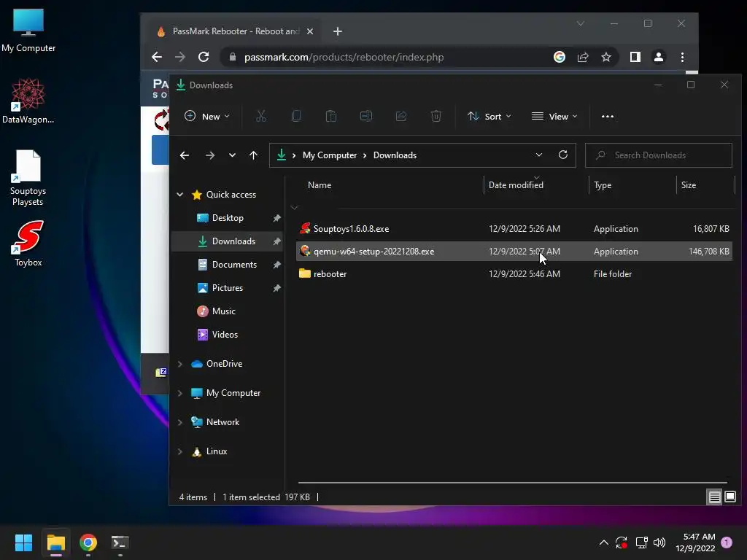Open recent locations dropdown arrow
This screenshot has height=560, width=747.
click(232, 155)
